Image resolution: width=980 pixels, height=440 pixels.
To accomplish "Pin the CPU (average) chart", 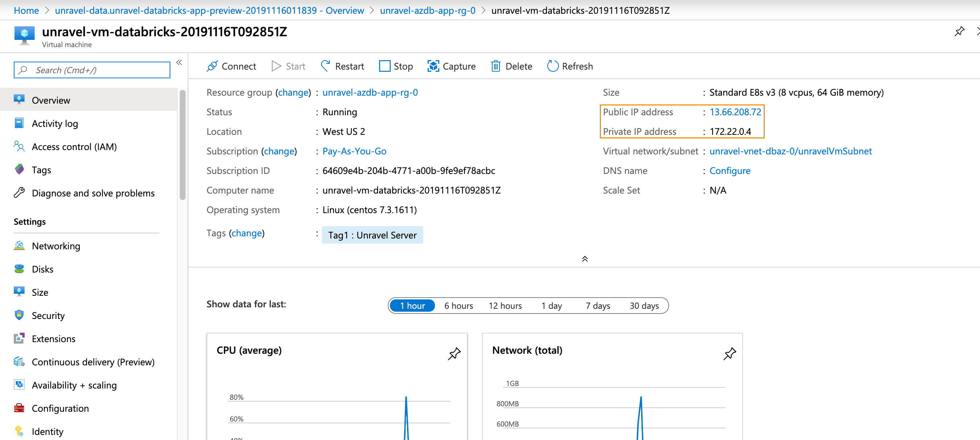I will (454, 354).
